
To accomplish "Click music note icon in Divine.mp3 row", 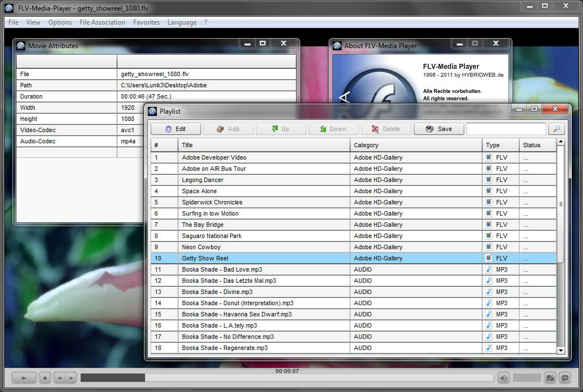I will pos(488,291).
